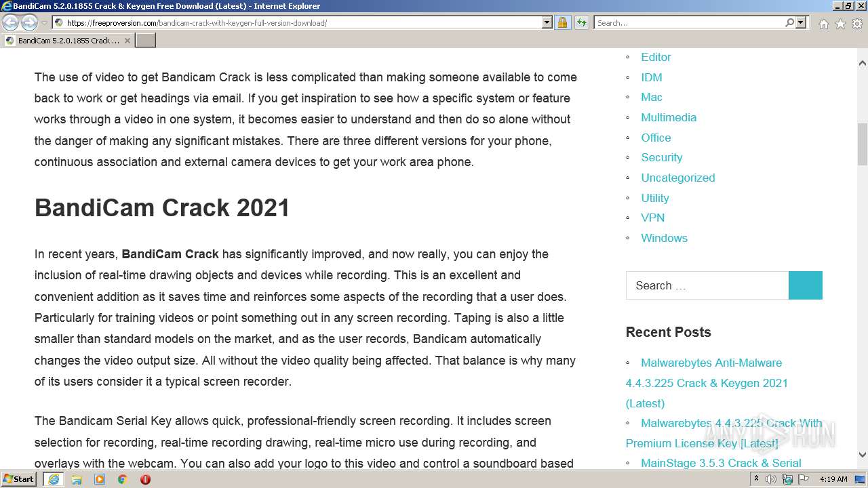Screen dimensions: 868x488
Task: Click the magnifier search icon in toolbar
Action: click(x=789, y=23)
